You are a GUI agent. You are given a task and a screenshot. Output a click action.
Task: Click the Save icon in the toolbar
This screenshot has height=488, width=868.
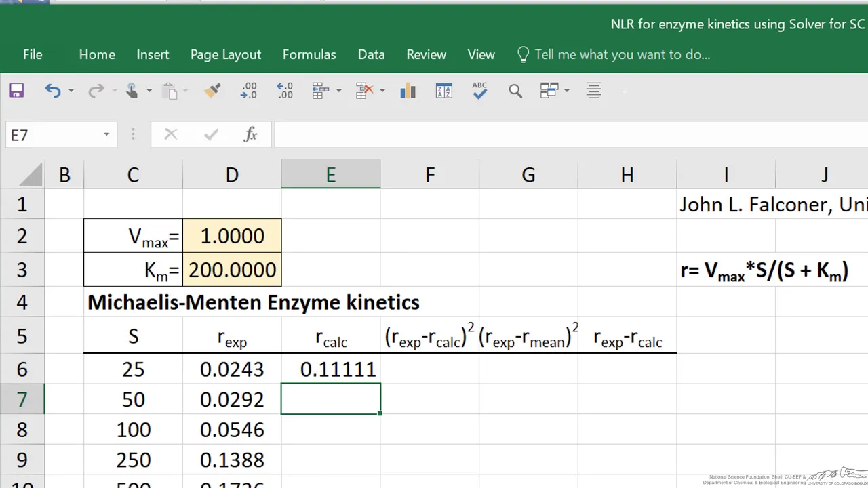pos(16,91)
